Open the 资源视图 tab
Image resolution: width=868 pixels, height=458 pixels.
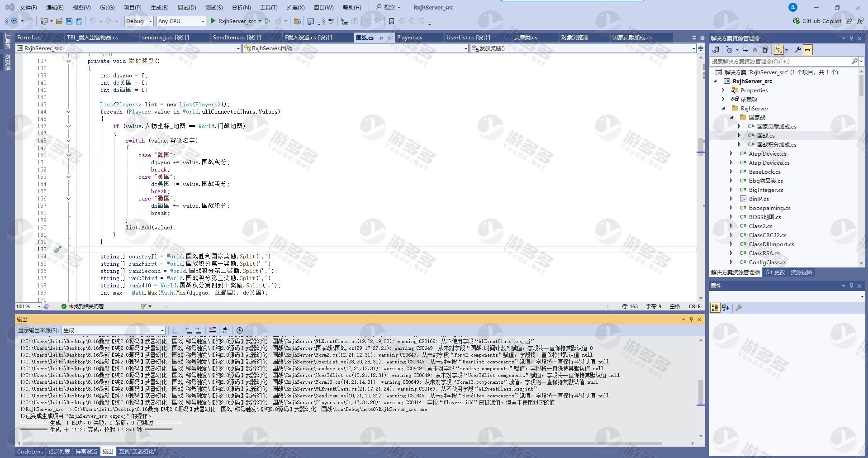click(802, 272)
